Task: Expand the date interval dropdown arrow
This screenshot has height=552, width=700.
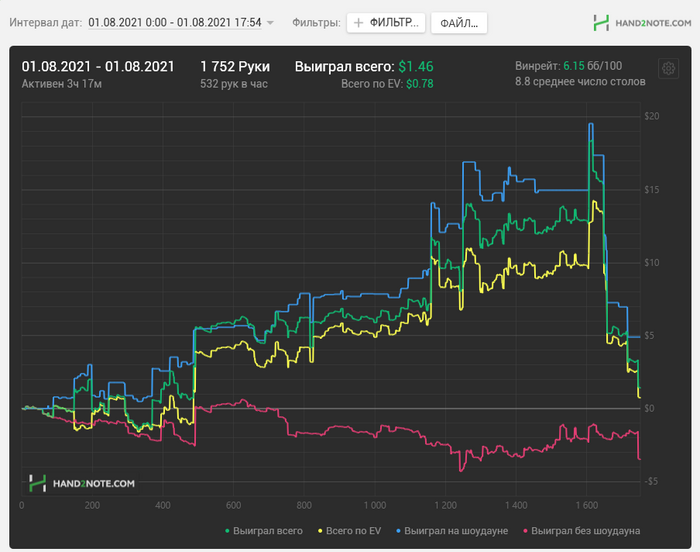Action: pyautogui.click(x=270, y=23)
